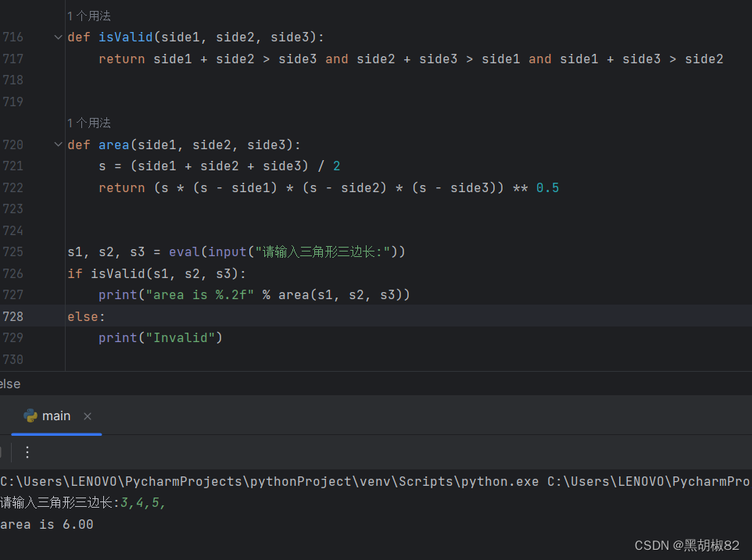This screenshot has width=752, height=560.
Task: Collapse the isValid function with its fold arrow
Action: pos(57,37)
